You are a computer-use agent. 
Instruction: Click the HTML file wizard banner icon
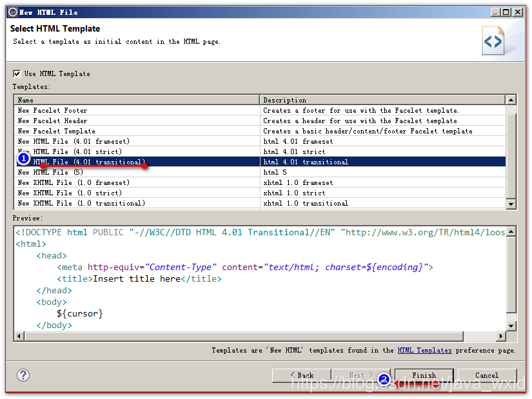click(493, 41)
